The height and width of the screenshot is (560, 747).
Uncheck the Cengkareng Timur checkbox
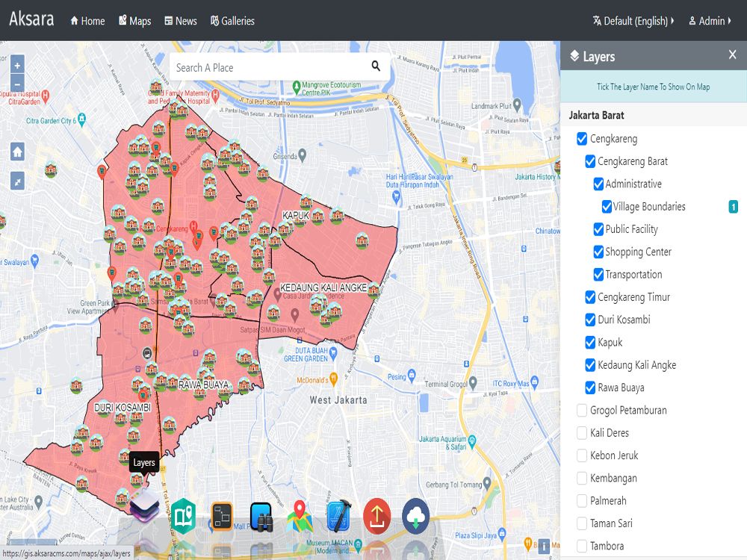pyautogui.click(x=590, y=297)
